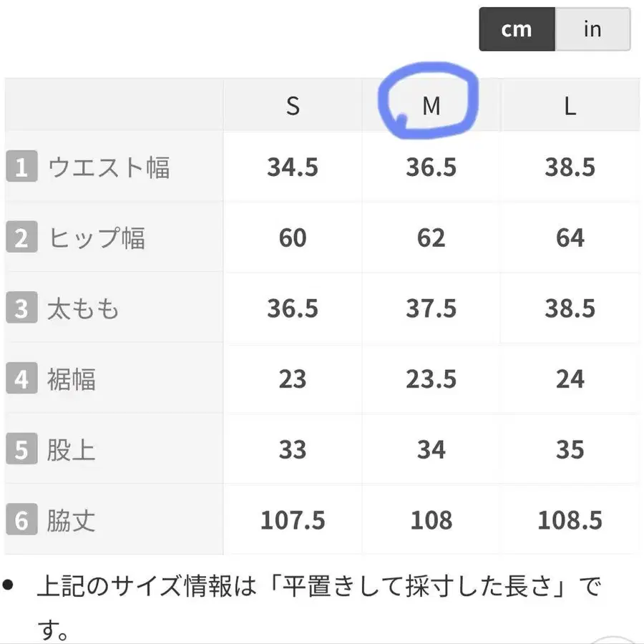Click the 35 rise value for L
644x644 pixels.
[x=570, y=450]
